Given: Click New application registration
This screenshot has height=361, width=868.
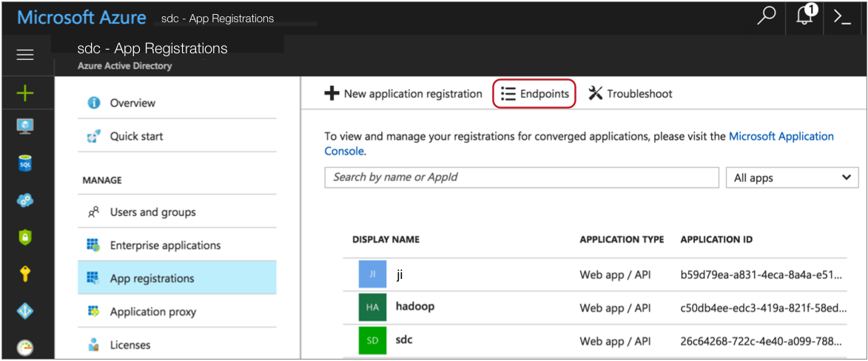Looking at the screenshot, I should [x=404, y=94].
